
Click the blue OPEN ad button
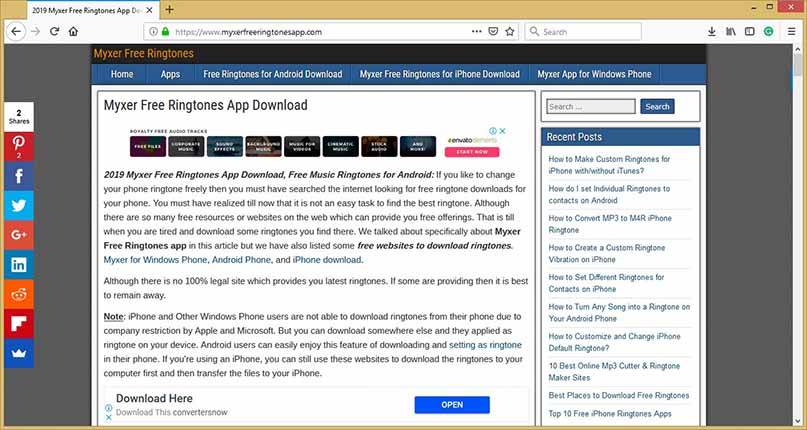(451, 405)
